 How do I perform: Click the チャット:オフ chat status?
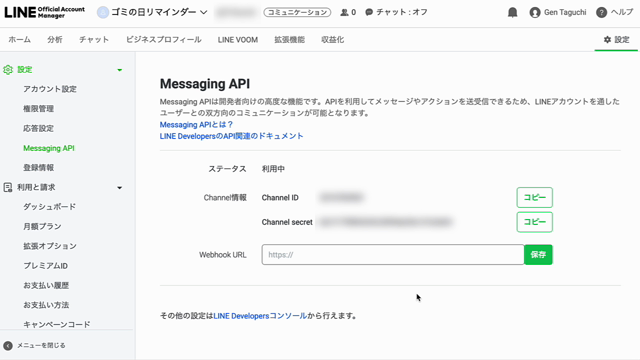(396, 12)
